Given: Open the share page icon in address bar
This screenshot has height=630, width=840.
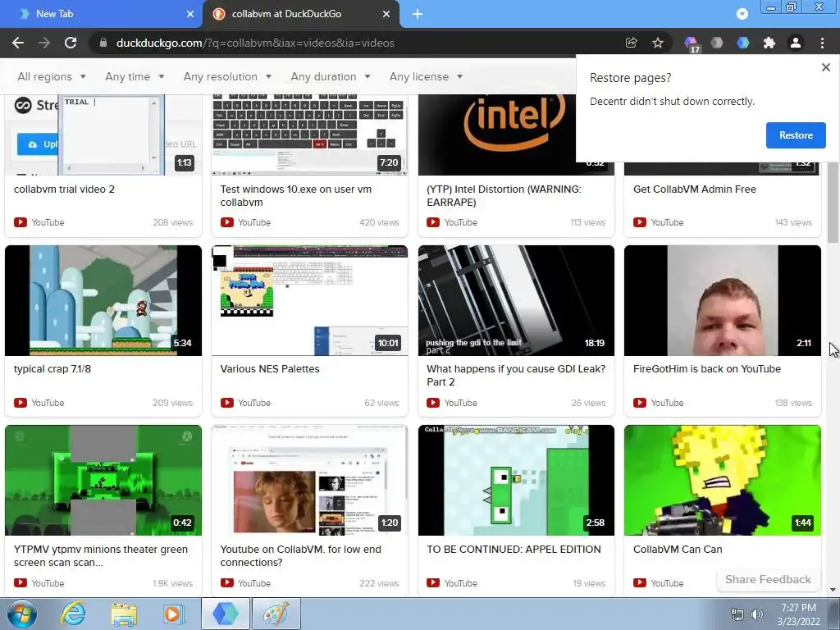Looking at the screenshot, I should tap(631, 43).
